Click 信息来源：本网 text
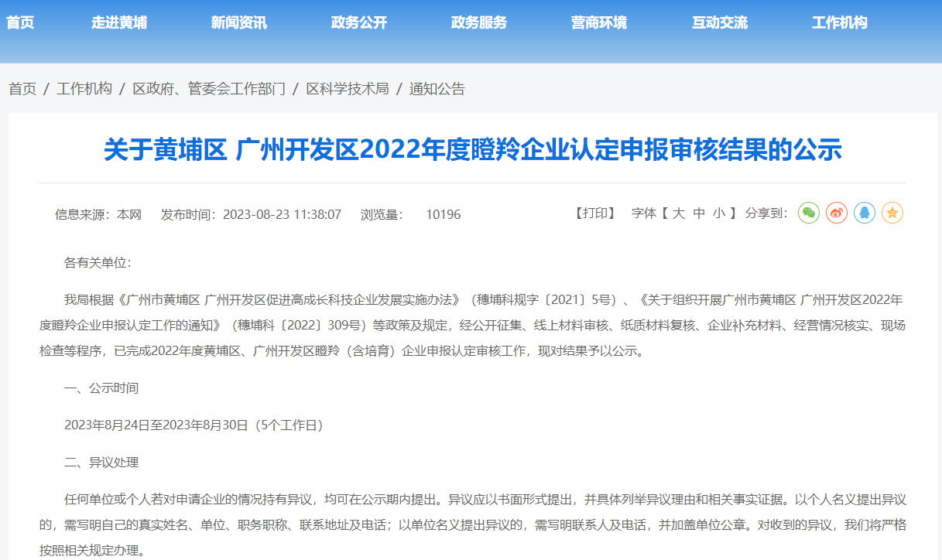The image size is (942, 560). tap(98, 214)
